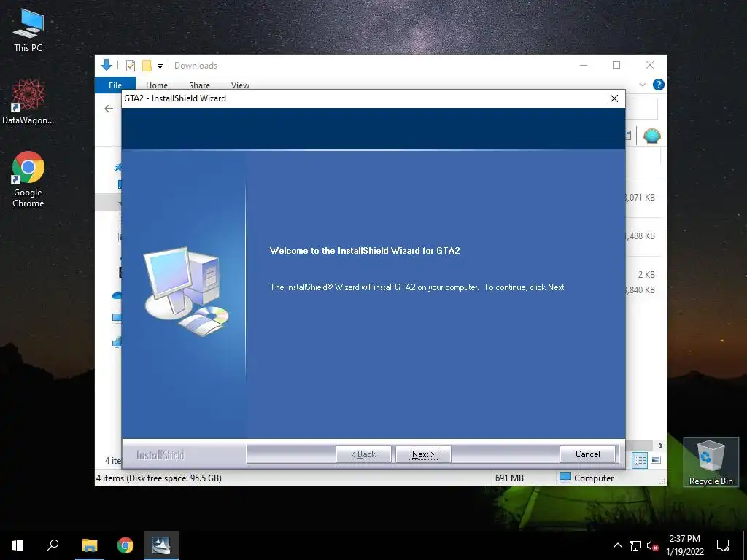Open the Home ribbon tab in Explorer
This screenshot has width=747, height=560.
pyautogui.click(x=157, y=85)
